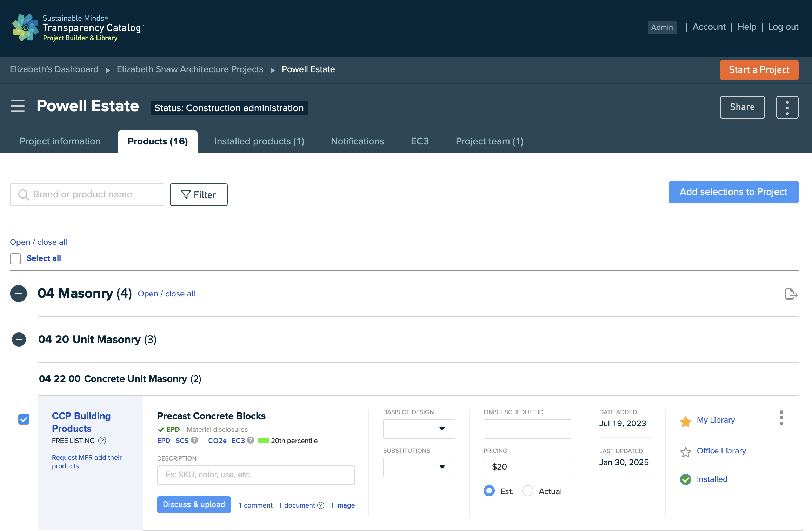The image size is (812, 531).
Task: Open the Precast Concrete Blocks kebab menu
Action: pos(781,418)
